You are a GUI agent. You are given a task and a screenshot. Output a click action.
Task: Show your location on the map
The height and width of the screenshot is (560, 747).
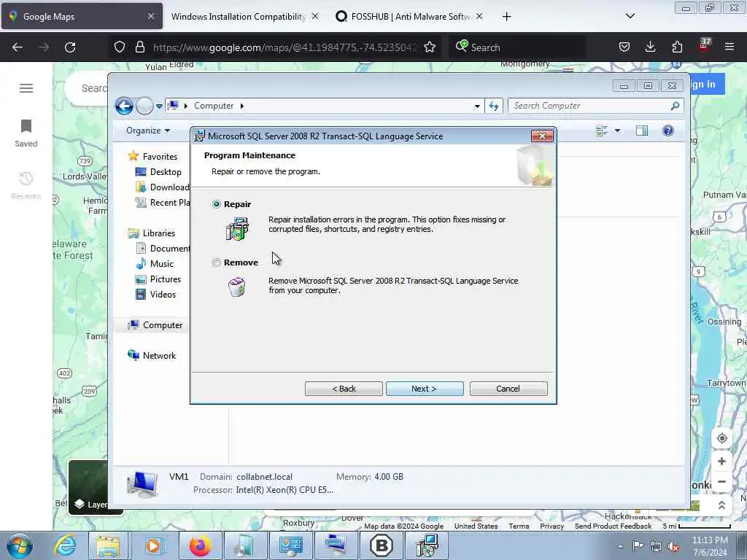tap(721, 438)
